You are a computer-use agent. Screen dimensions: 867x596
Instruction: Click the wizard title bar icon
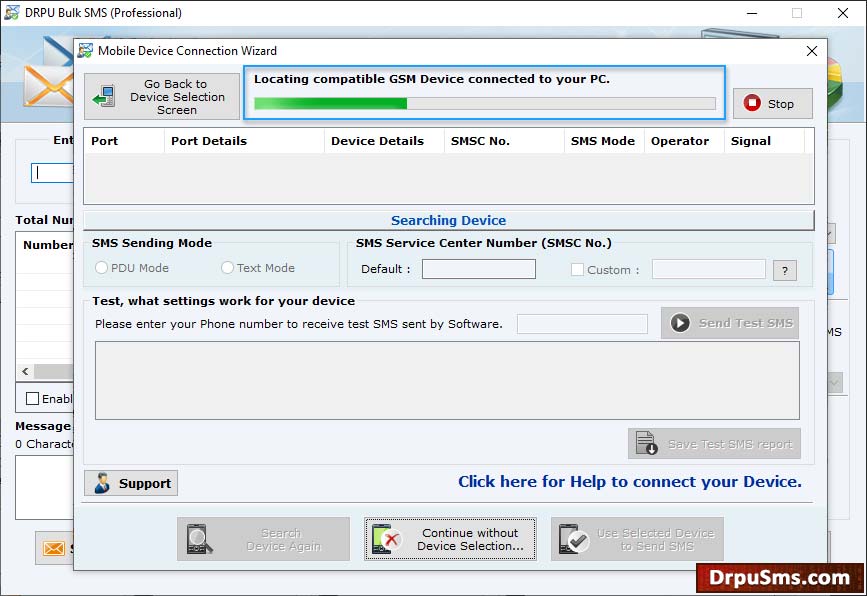pos(85,51)
